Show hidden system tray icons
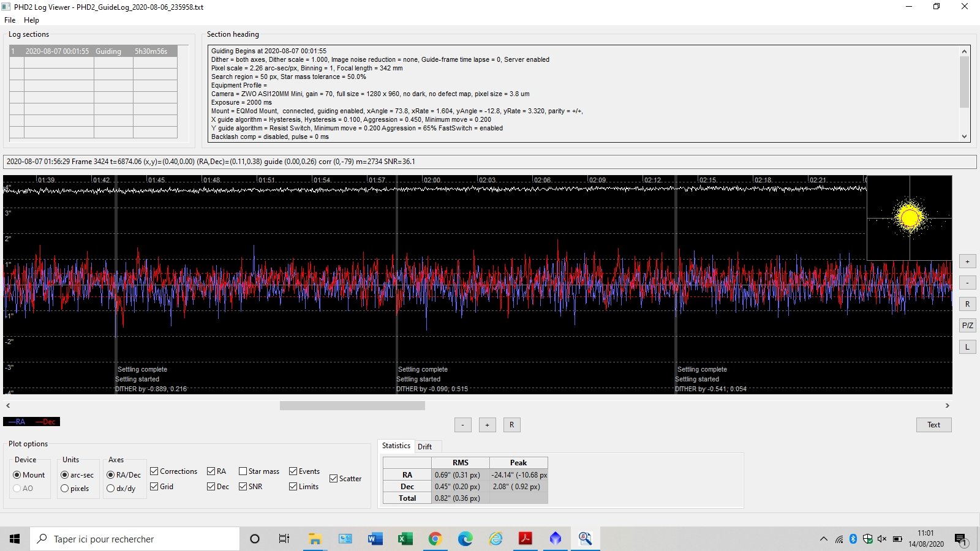Screen dimensions: 980x551 [823, 539]
